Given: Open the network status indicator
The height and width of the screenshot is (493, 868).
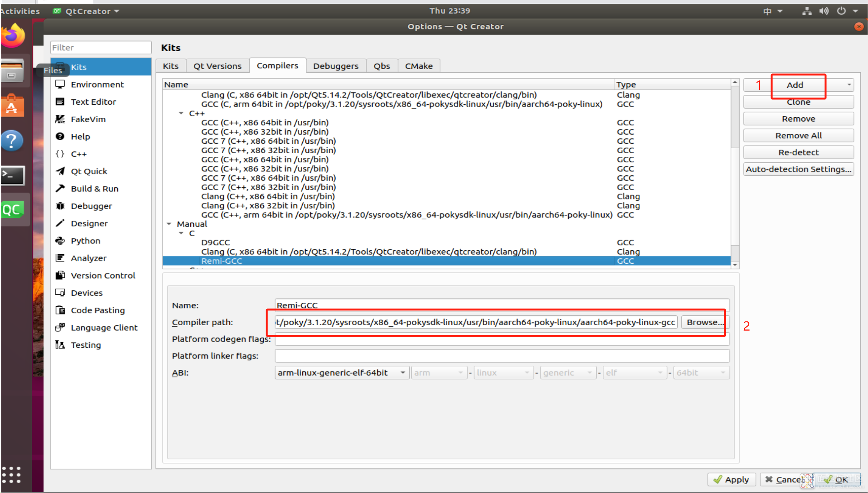Looking at the screenshot, I should (x=807, y=11).
